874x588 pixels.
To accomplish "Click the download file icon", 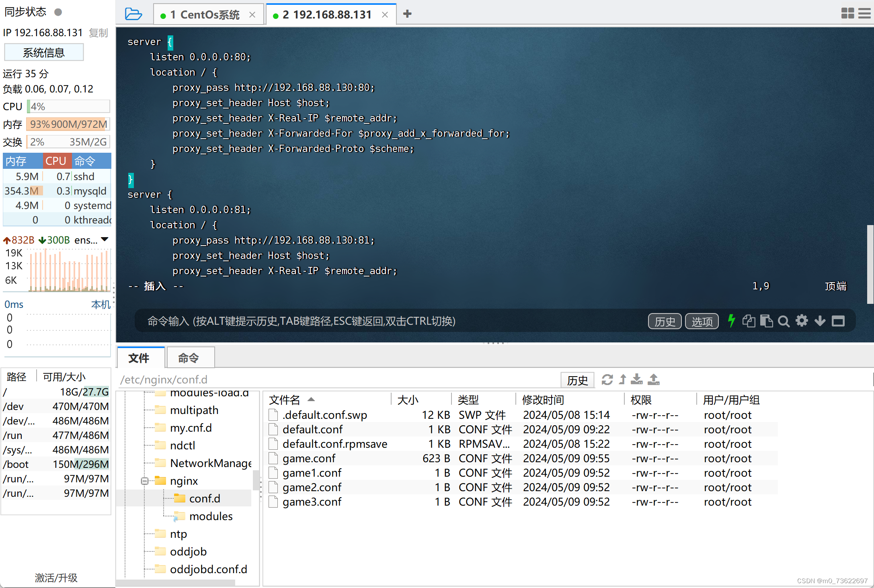I will (x=637, y=379).
